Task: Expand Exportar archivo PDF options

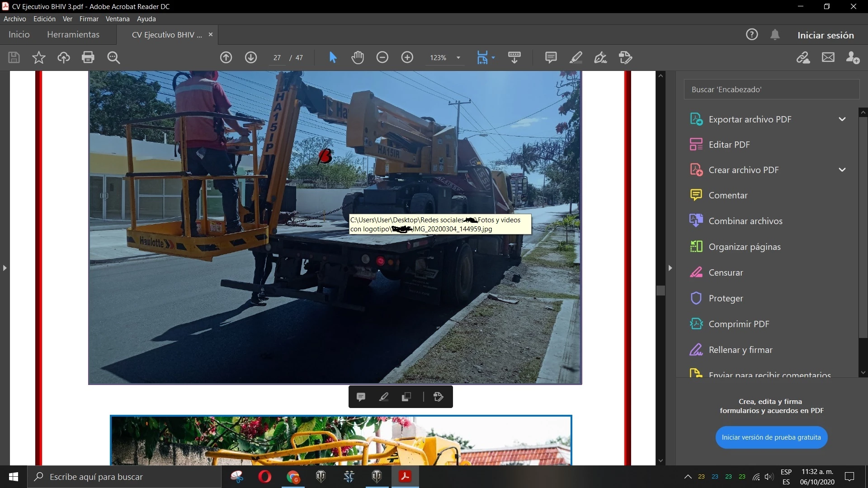Action: tap(842, 119)
